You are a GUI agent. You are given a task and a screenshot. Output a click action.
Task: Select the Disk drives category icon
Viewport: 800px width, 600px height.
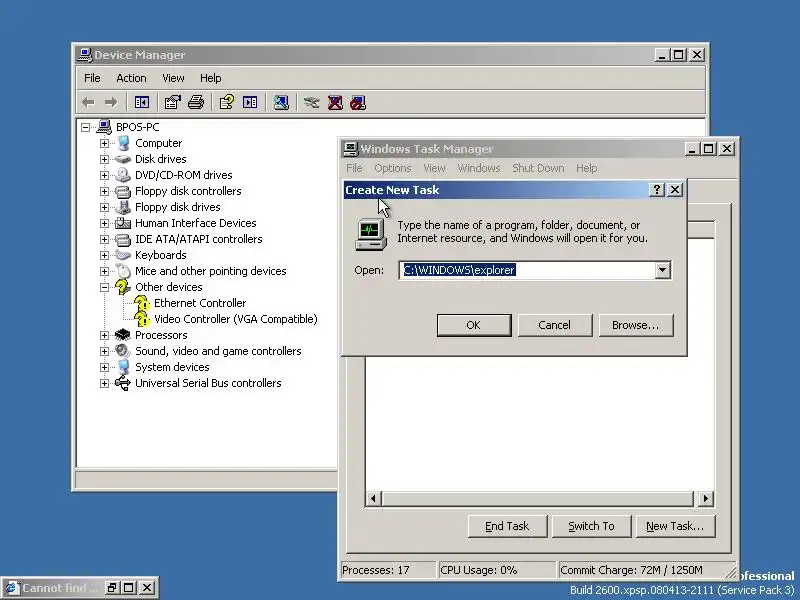[x=122, y=159]
